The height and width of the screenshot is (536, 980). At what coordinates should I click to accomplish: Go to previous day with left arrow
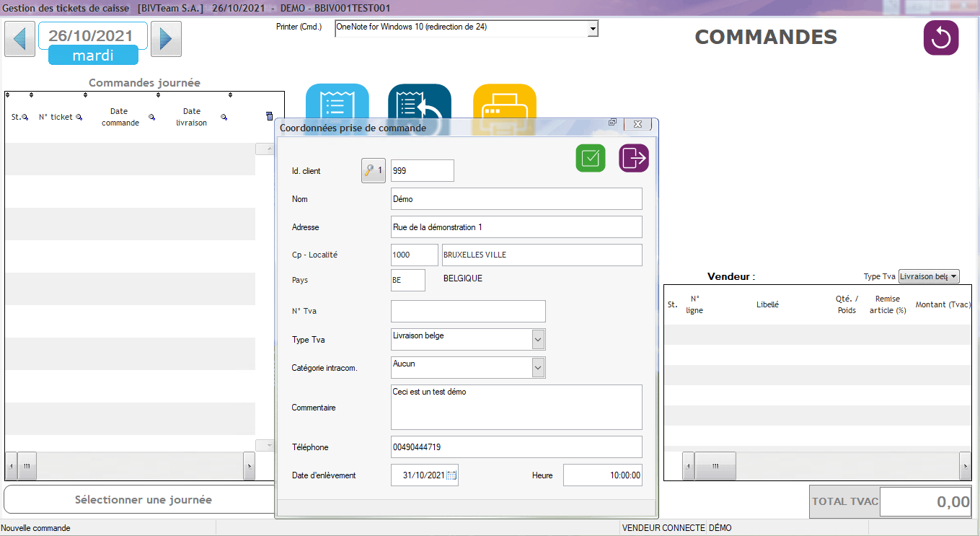coord(19,38)
